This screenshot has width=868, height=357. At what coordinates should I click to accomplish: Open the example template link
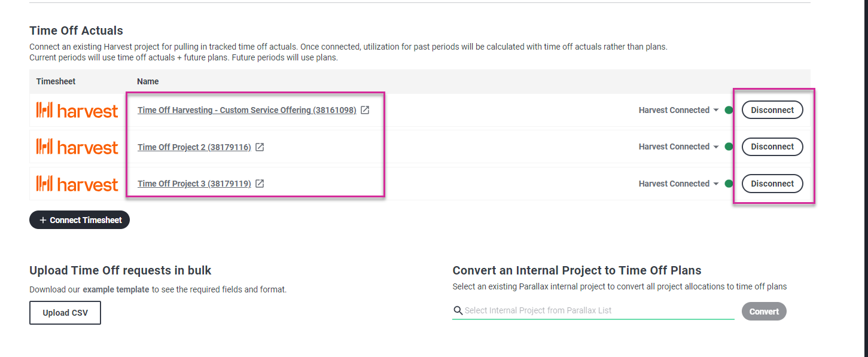pyautogui.click(x=116, y=289)
